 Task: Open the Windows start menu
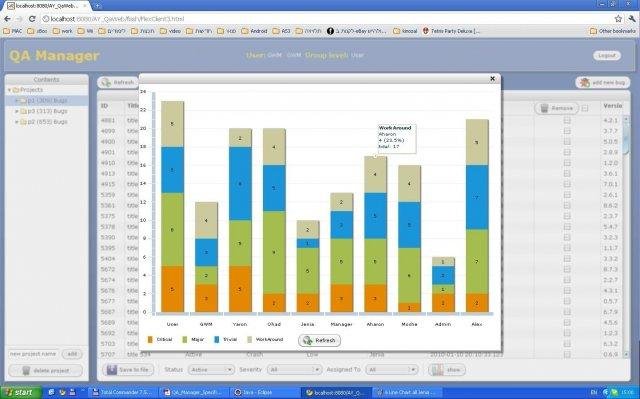click(x=20, y=392)
